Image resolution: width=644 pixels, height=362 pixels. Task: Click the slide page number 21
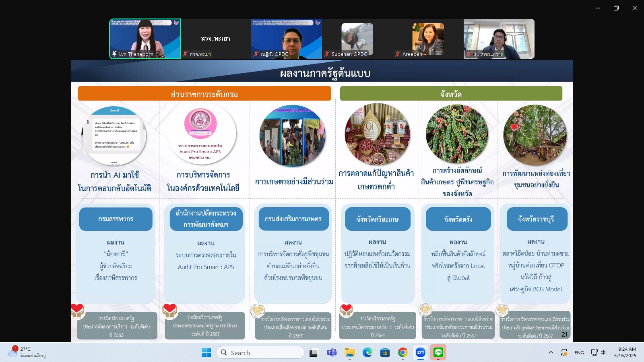click(565, 335)
